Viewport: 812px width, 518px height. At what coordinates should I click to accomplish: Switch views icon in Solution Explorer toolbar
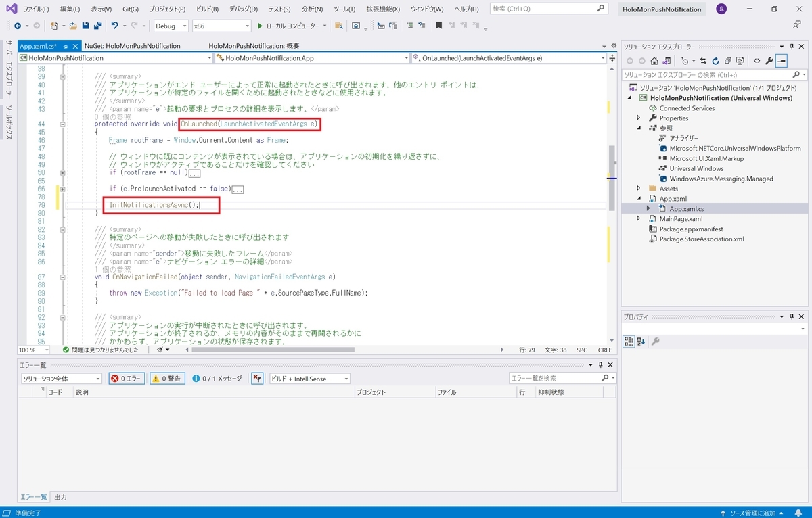(x=666, y=61)
